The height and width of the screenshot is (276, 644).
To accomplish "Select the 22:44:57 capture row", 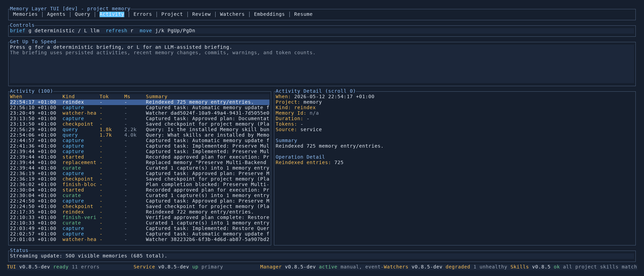I will 140,141.
